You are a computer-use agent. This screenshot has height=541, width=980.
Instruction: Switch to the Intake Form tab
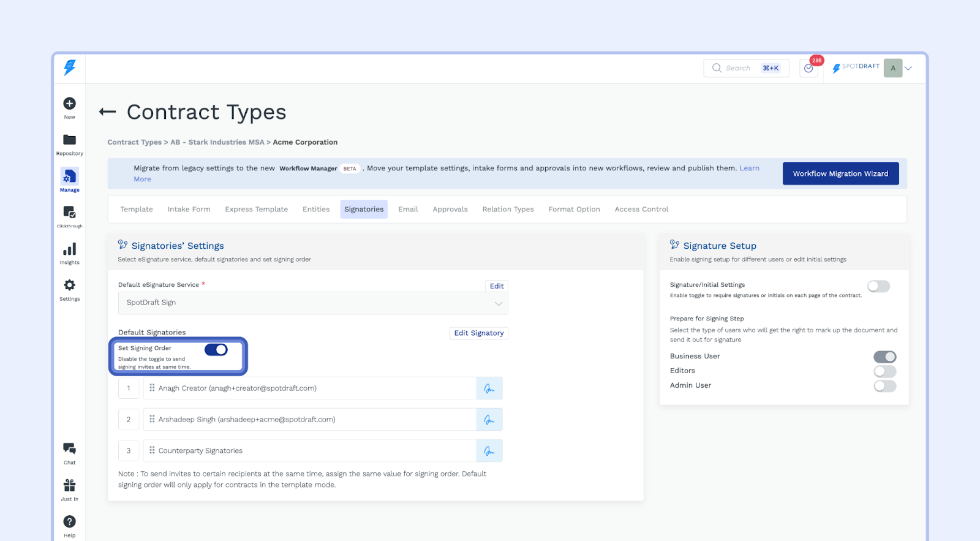click(x=189, y=210)
